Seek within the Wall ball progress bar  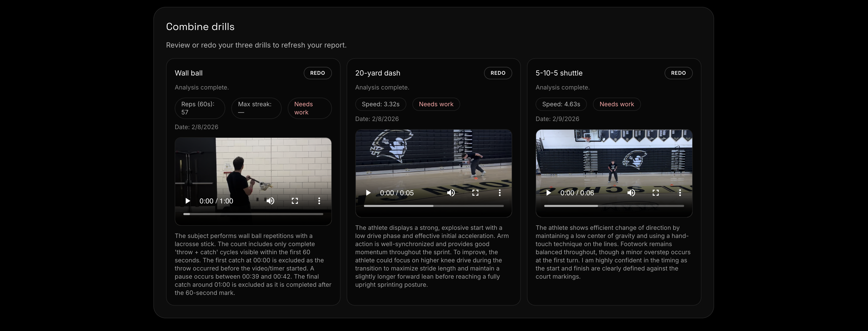click(253, 214)
